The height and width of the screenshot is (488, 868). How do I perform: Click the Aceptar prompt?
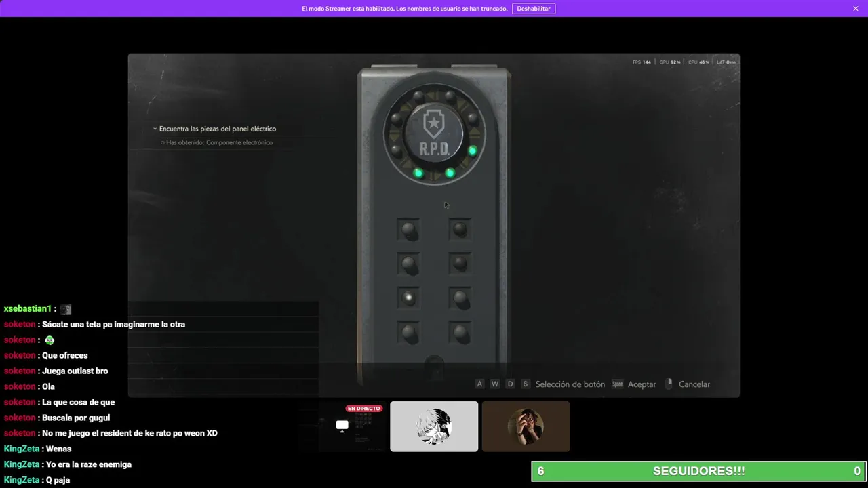pyautogui.click(x=642, y=384)
